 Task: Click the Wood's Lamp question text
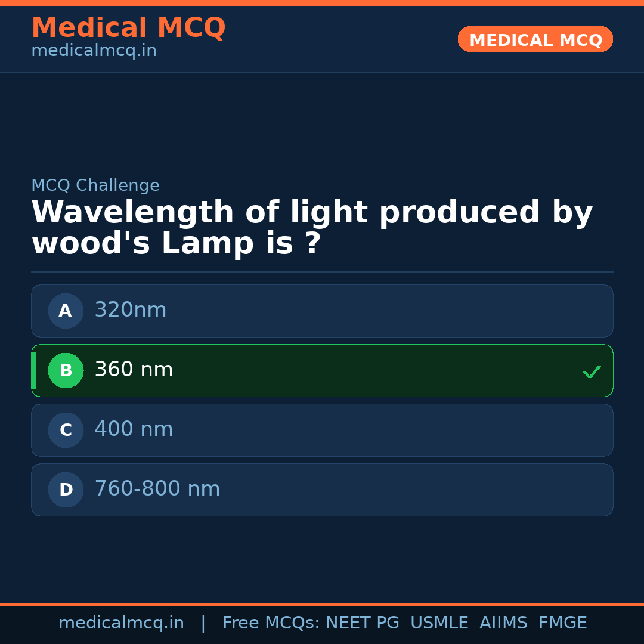pos(311,228)
